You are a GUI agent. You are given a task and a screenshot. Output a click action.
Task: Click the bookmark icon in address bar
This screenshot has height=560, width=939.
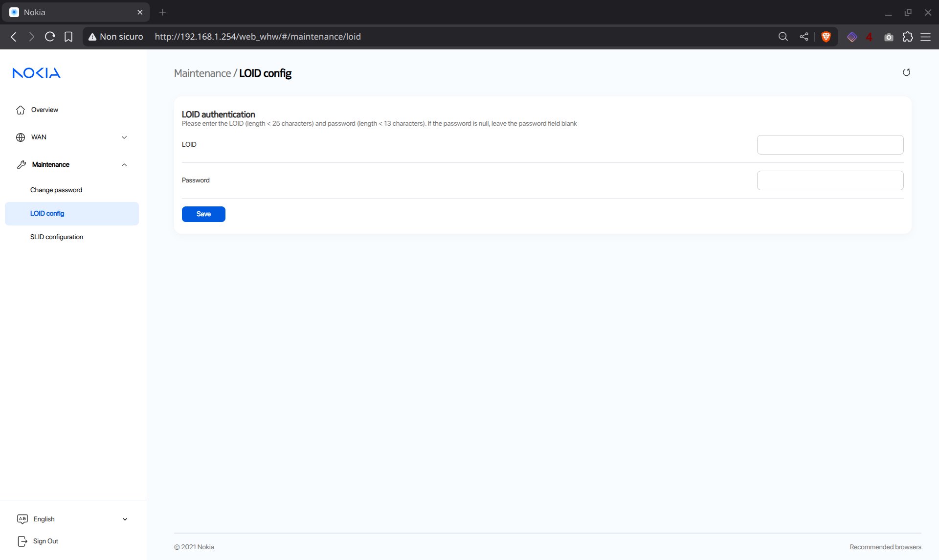pyautogui.click(x=68, y=37)
